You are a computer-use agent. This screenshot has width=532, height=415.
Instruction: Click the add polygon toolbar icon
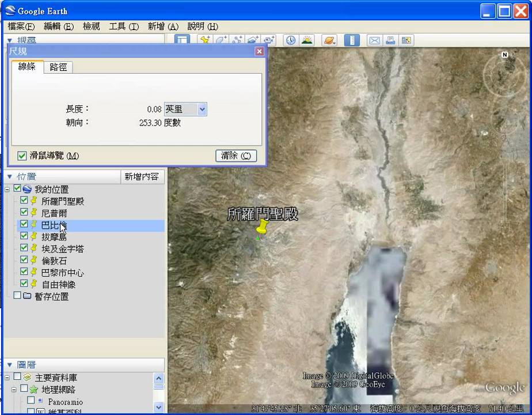tap(221, 40)
